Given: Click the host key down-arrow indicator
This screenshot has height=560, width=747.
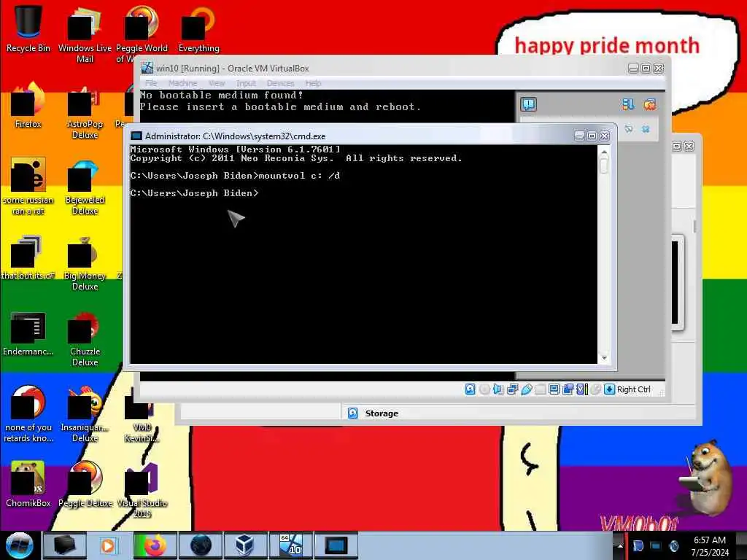Looking at the screenshot, I should [609, 389].
